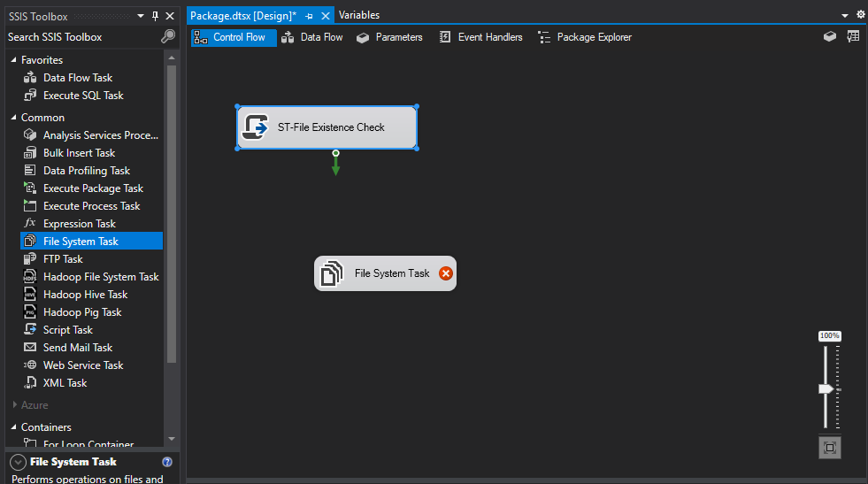The image size is (868, 484).
Task: Switch to the Control Flow tab
Action: point(234,37)
